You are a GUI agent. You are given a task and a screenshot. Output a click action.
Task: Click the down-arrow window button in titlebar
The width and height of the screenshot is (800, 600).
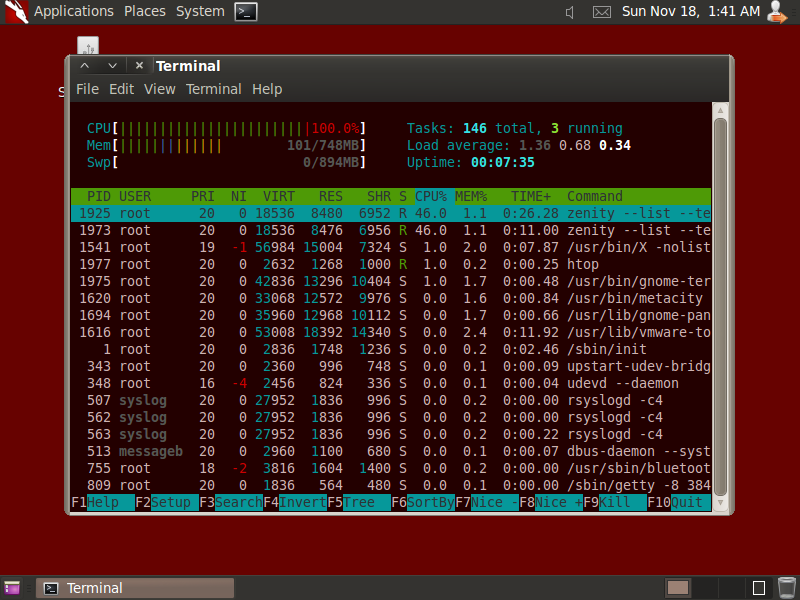[113, 66]
